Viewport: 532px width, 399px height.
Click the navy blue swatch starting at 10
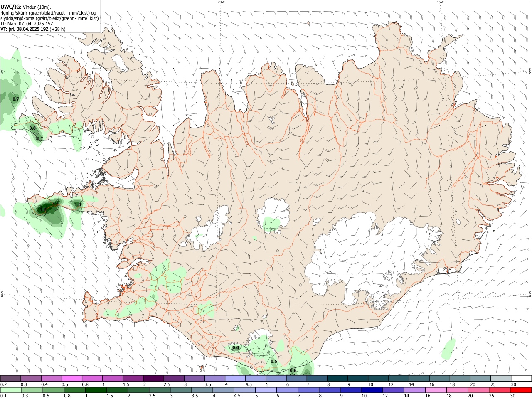(371, 390)
